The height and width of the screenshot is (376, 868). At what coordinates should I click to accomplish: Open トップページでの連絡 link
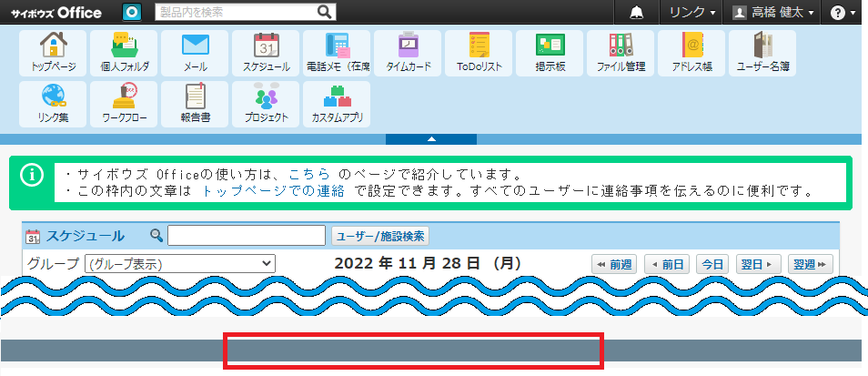click(x=274, y=192)
